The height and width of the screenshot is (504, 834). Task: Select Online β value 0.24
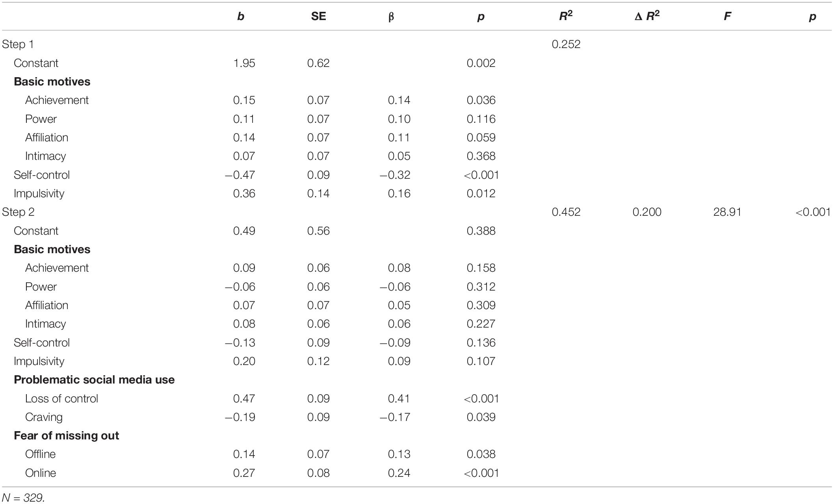click(x=399, y=473)
